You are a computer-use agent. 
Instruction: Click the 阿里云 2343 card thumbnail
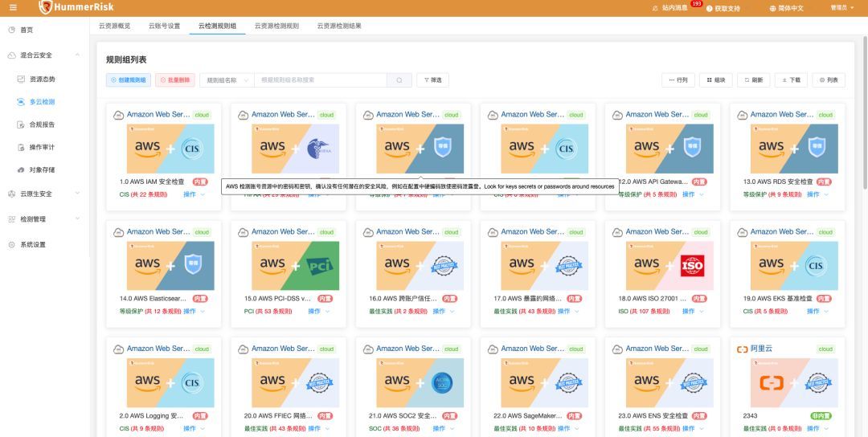coord(794,383)
